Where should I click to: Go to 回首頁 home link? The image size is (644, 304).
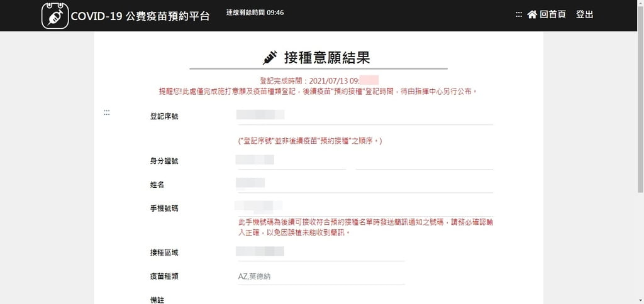[552, 14]
